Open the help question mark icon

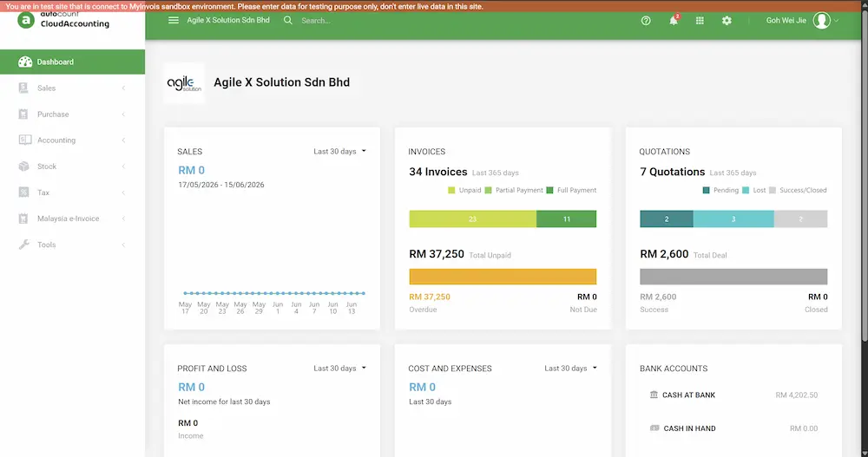[646, 21]
